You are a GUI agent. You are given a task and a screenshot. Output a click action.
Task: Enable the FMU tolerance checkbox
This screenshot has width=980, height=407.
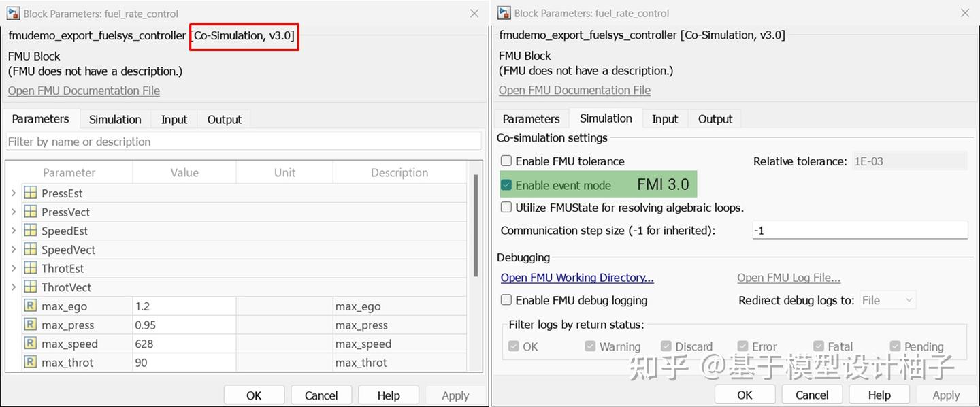click(506, 161)
